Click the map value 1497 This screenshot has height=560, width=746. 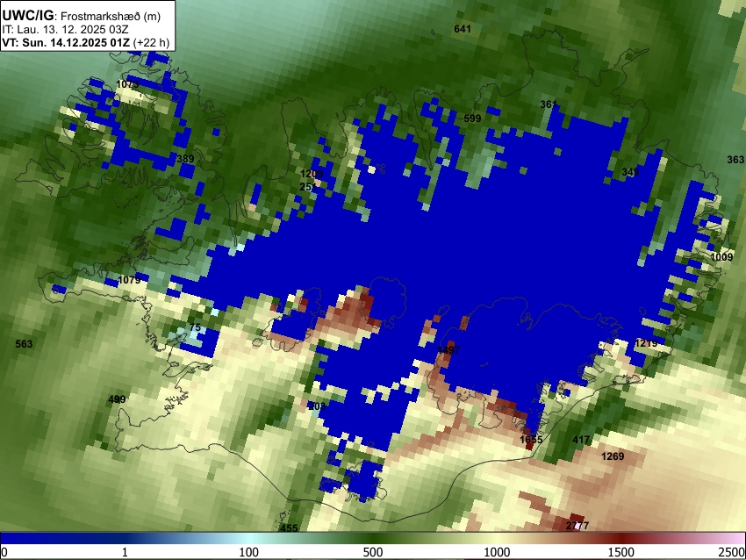point(448,350)
